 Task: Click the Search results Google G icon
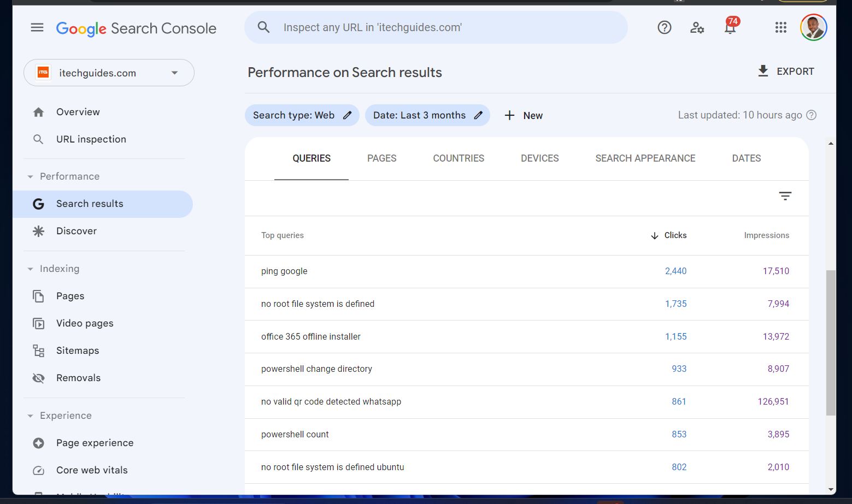pos(38,204)
